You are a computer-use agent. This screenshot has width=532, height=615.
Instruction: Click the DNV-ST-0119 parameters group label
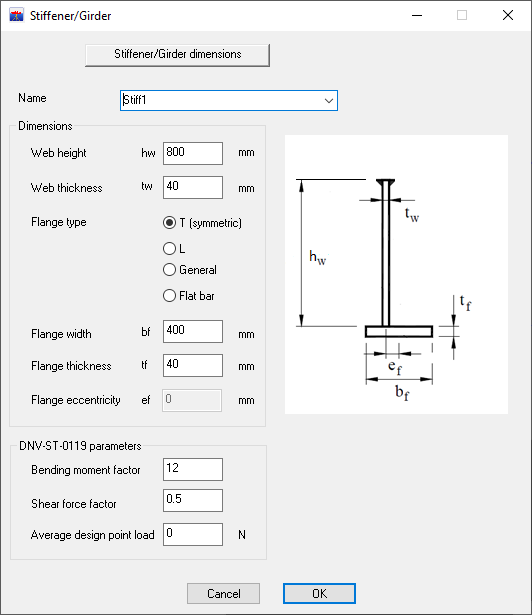pyautogui.click(x=80, y=446)
